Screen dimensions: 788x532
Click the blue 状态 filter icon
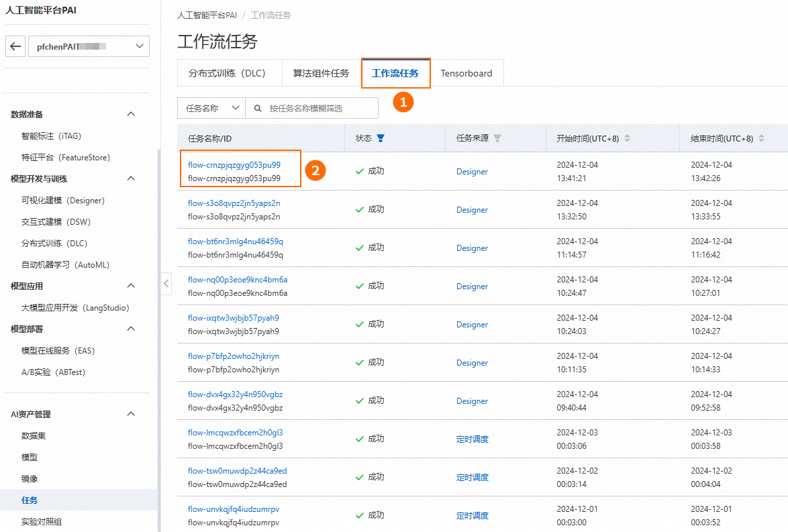(x=381, y=138)
